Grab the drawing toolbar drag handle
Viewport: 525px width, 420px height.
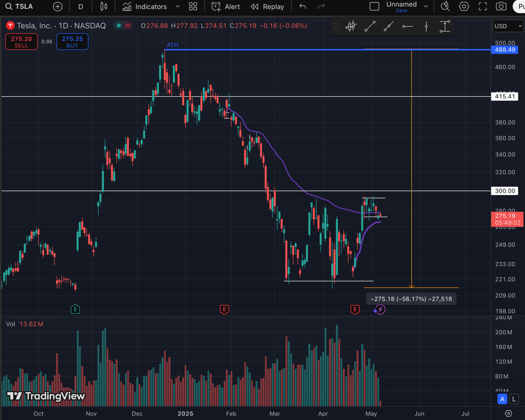point(336,27)
